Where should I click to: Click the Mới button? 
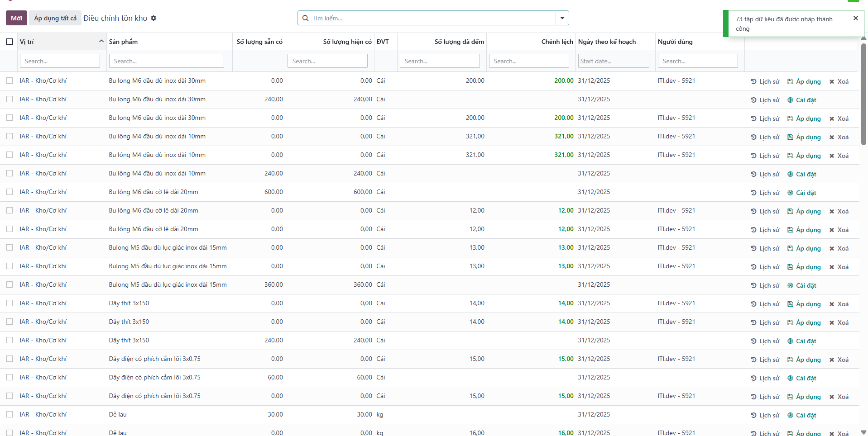pos(17,18)
